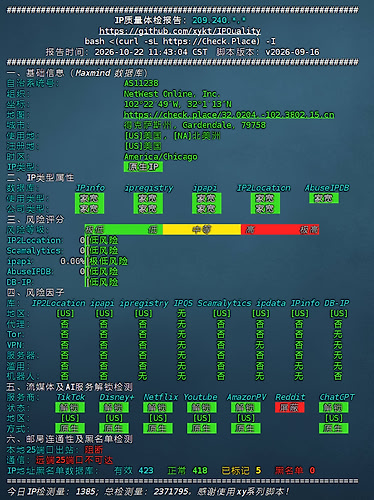Select the bash curl Check.Place command line
Viewport: 374px width, 500px height.
tap(180, 41)
